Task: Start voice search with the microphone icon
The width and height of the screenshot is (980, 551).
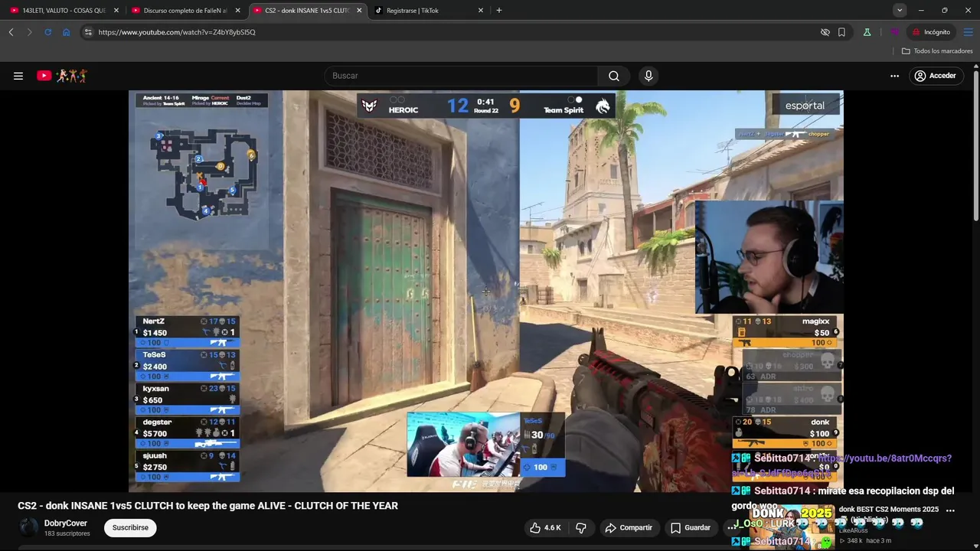Action: coord(648,76)
